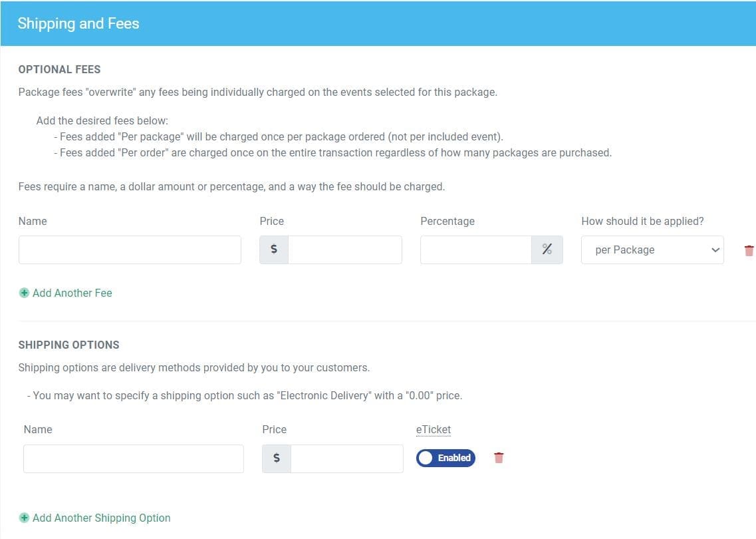Focus the shipping option Price field
Screen dimensions: 756x539
[x=346, y=458]
